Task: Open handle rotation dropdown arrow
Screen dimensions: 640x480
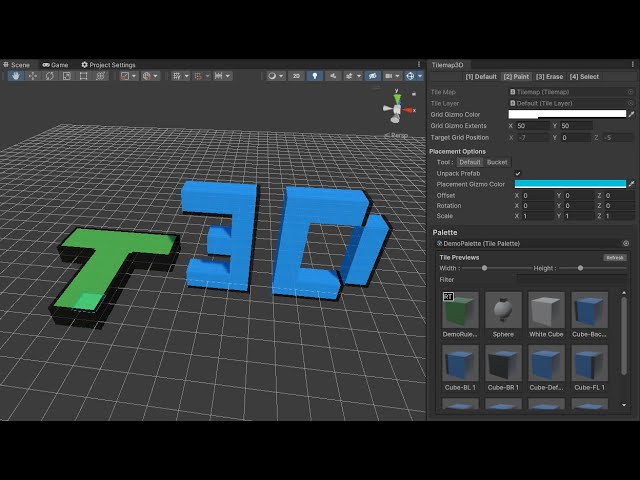Action: click(x=156, y=76)
